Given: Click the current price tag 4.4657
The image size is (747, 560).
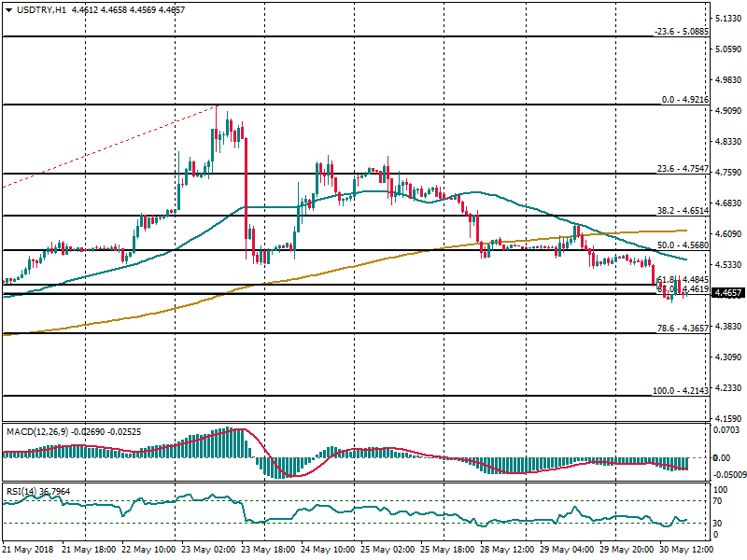Looking at the screenshot, I should [726, 293].
